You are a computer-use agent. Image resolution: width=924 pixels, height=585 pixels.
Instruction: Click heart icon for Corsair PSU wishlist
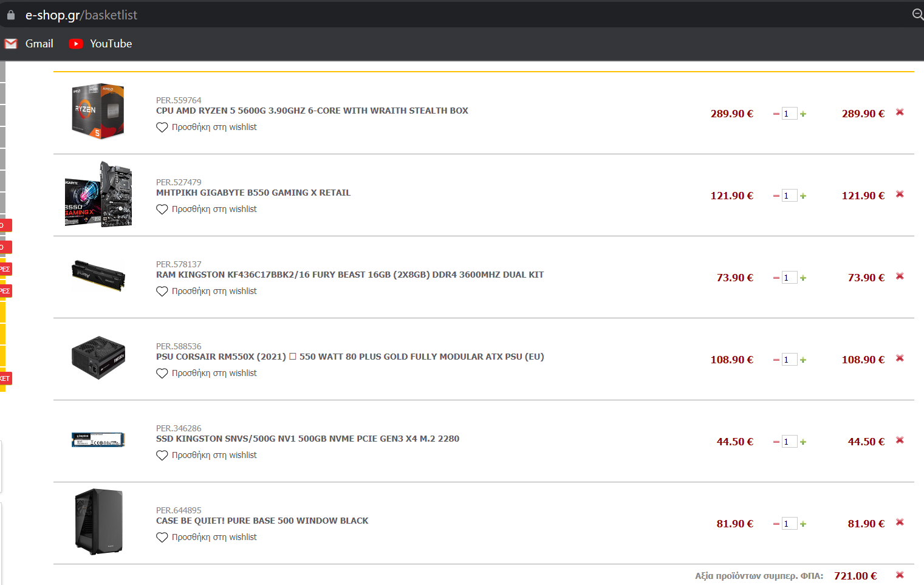click(x=162, y=374)
